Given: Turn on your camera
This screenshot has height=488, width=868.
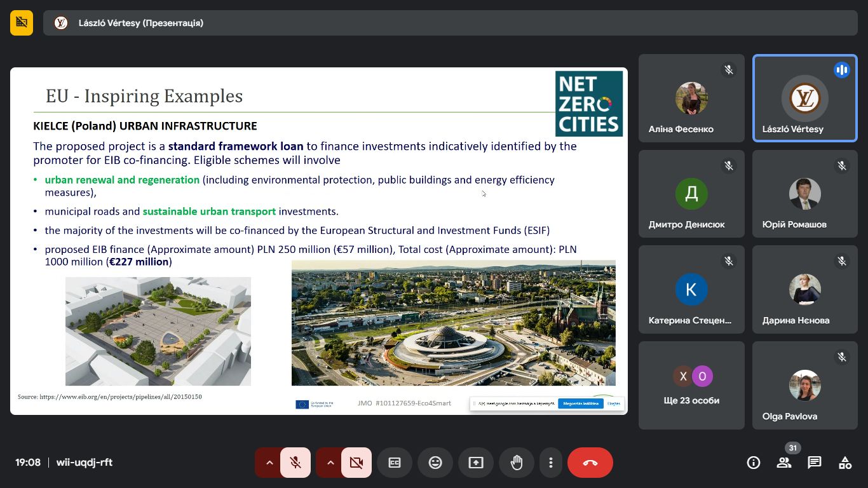Looking at the screenshot, I should tap(356, 463).
